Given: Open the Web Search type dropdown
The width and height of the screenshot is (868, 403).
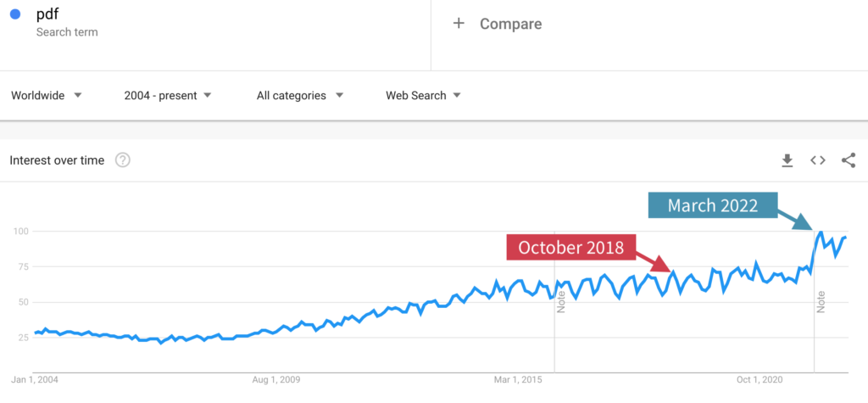Looking at the screenshot, I should [x=424, y=95].
